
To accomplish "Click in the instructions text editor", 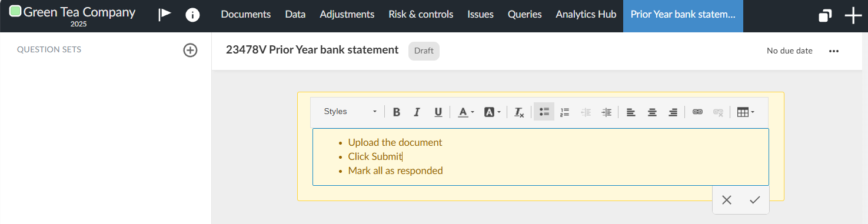I will click(540, 157).
